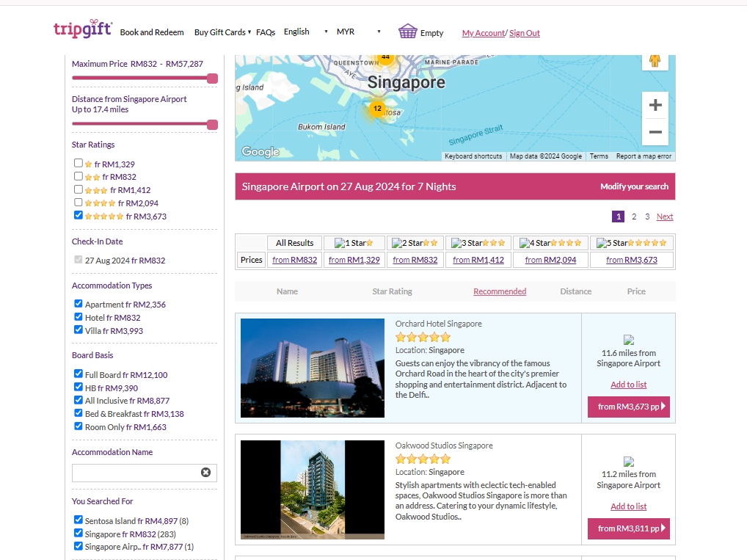Add Oakwood Studios Singapore to list
This screenshot has height=560, width=747.
pyautogui.click(x=628, y=506)
